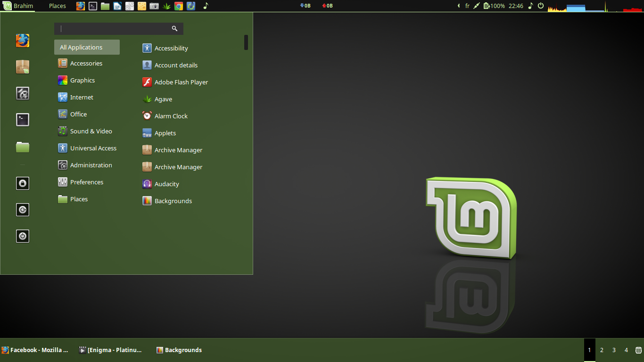This screenshot has height=362, width=644.
Task: Click the Logout icon in menu sidebar
Action: tap(23, 209)
